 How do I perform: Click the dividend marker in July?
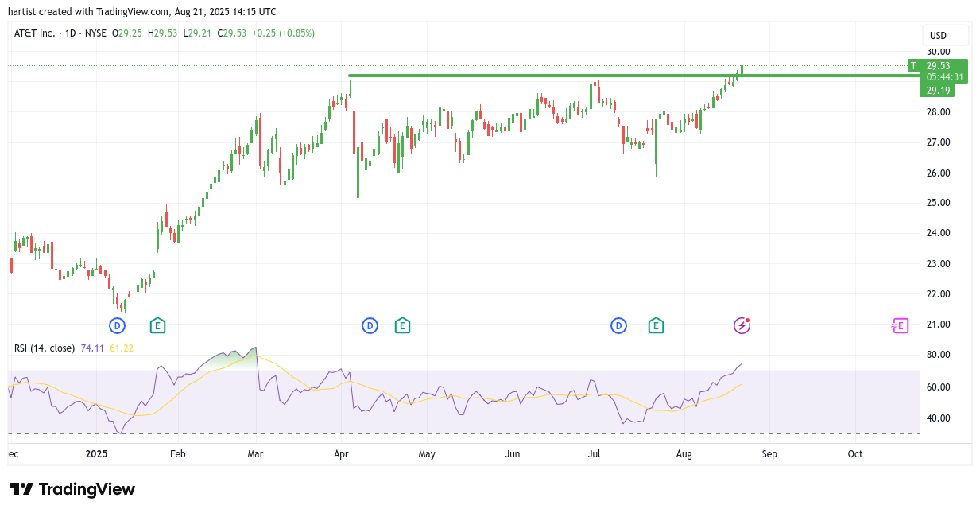[x=618, y=325]
